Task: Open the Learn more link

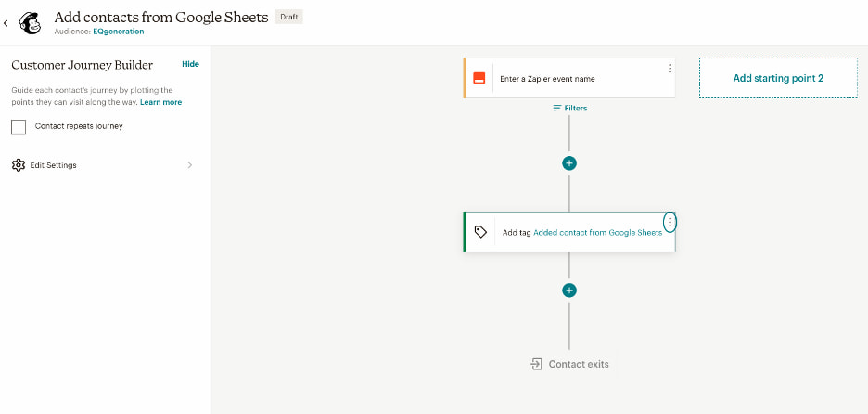Action: click(160, 102)
